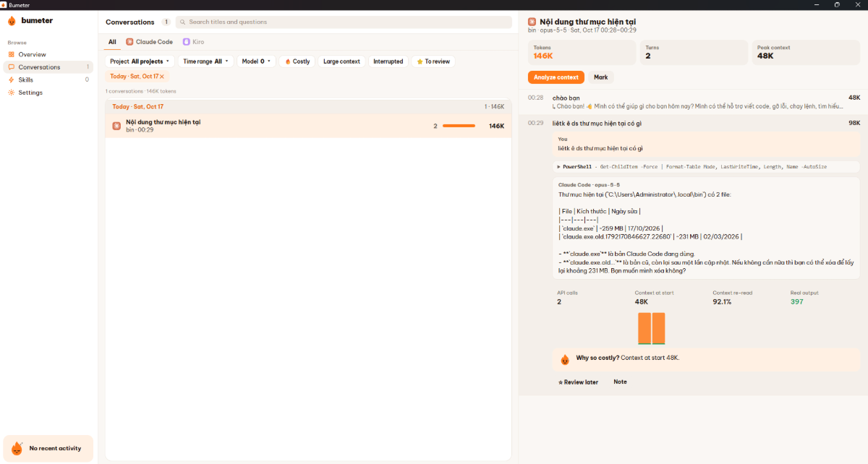Select the All tab
The width and height of the screenshot is (868, 464).
[x=112, y=42]
